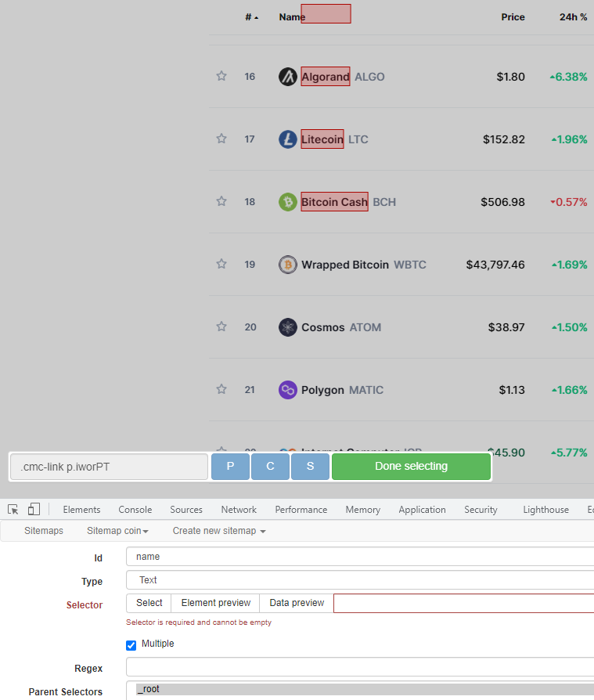Switch to the Network tab
594x700 pixels.
[239, 510]
